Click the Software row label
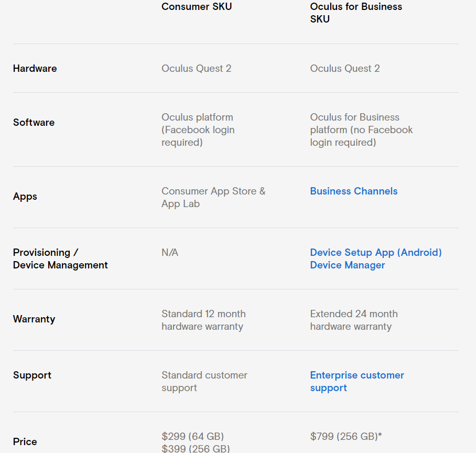 (34, 123)
